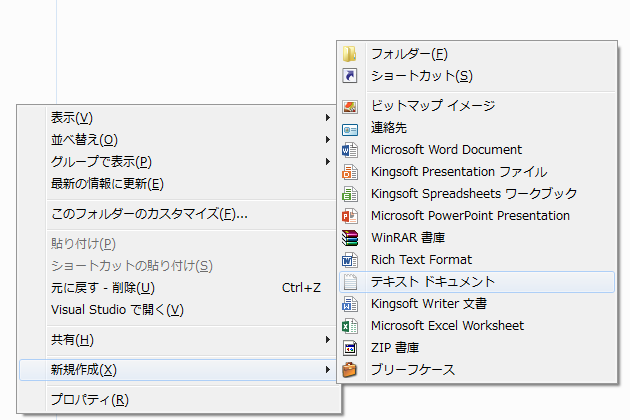Click the Rich Text Format icon
Viewport: 630px width, 420px height.
click(x=350, y=260)
